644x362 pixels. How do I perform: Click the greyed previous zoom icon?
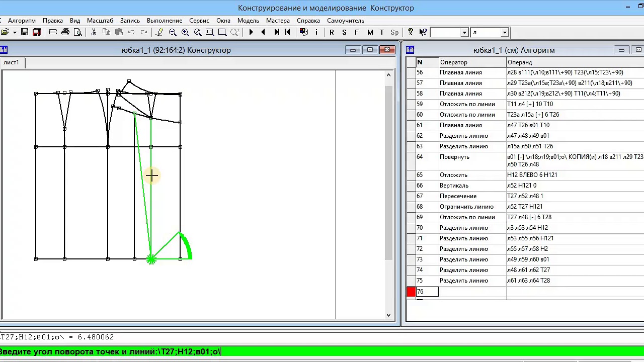[x=235, y=32]
